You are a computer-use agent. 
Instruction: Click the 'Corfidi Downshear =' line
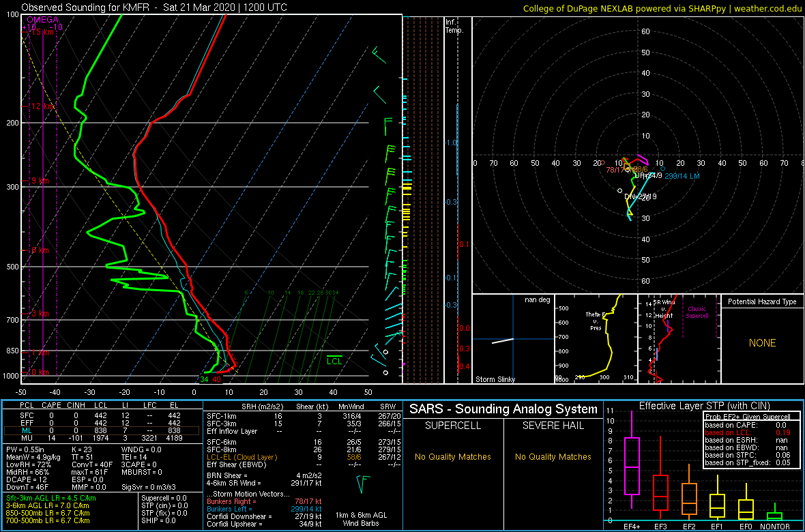(265, 516)
